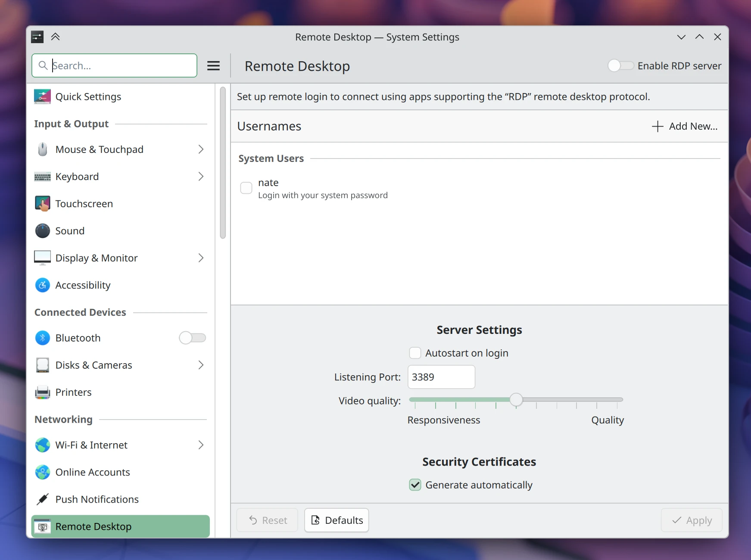Click the Video quality slider handle
The width and height of the screenshot is (751, 560).
pos(516,400)
